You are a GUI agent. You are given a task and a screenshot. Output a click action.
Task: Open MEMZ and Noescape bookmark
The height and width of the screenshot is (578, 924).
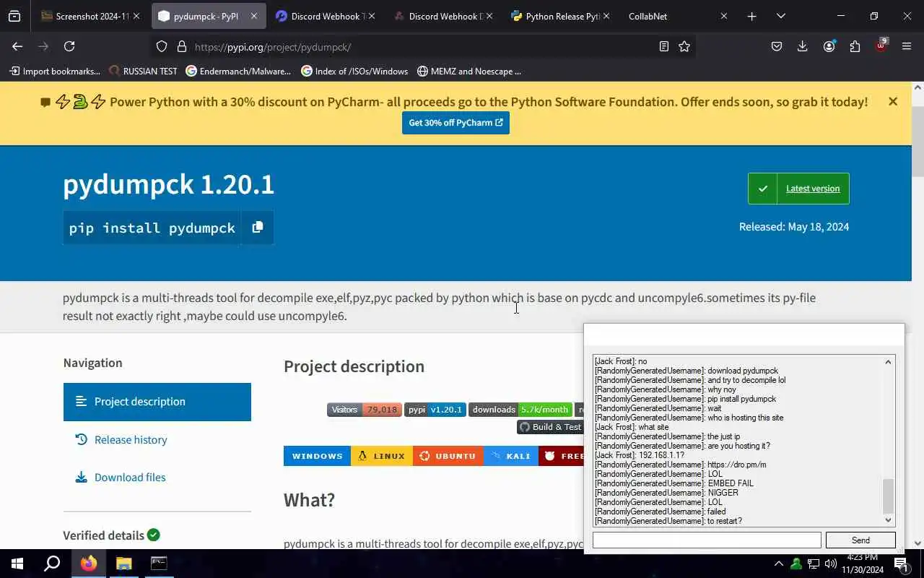pyautogui.click(x=468, y=71)
